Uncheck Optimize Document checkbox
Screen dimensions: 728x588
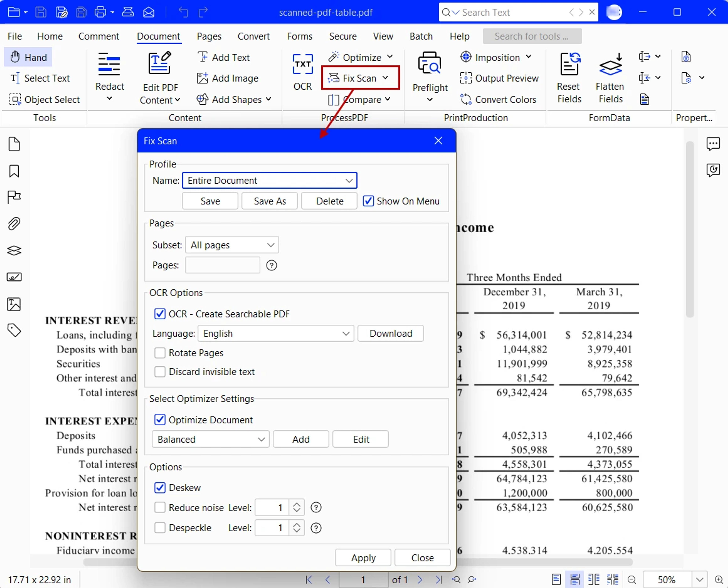pyautogui.click(x=160, y=420)
